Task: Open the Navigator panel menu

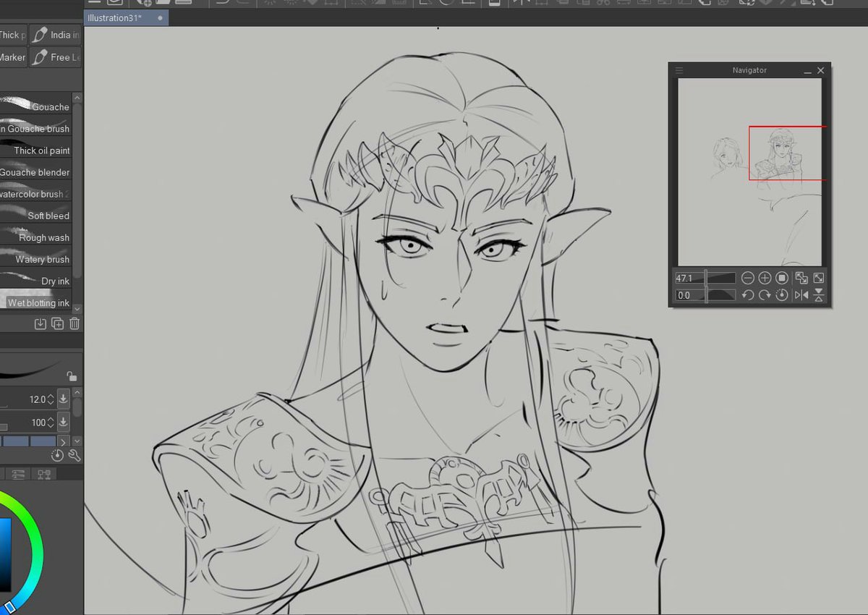Action: (x=679, y=70)
